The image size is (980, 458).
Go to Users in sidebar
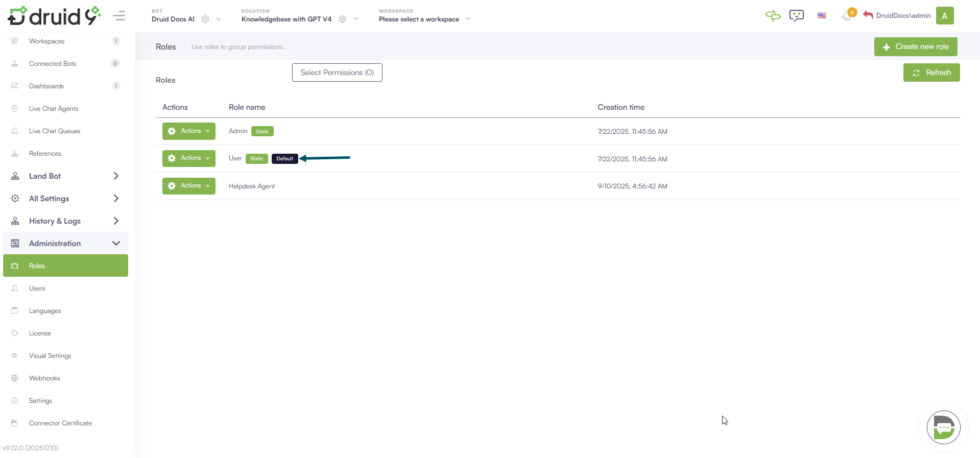[x=37, y=288]
